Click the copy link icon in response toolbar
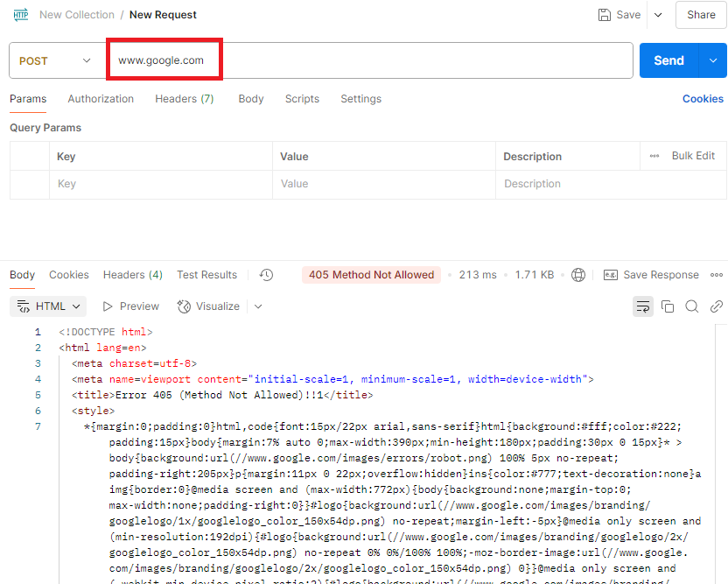 pyautogui.click(x=717, y=306)
